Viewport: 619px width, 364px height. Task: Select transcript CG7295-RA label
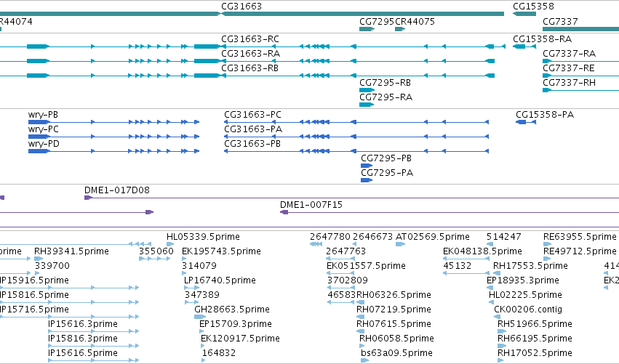click(386, 97)
